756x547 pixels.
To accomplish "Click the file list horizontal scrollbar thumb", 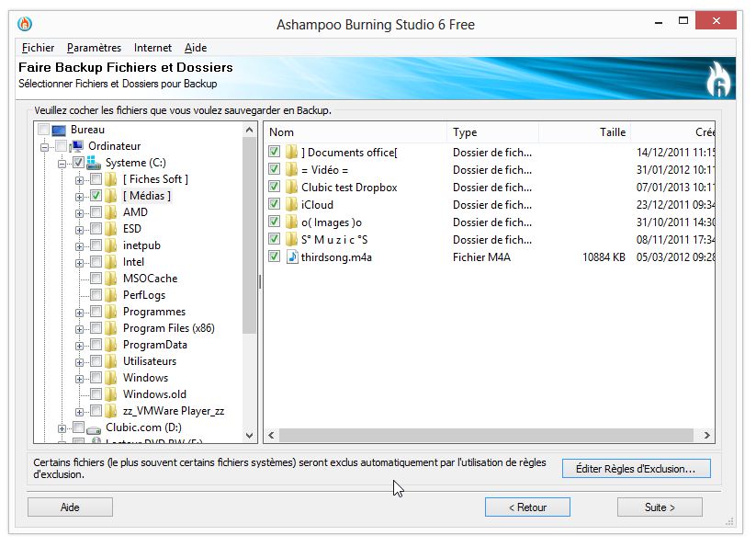I will 486,435.
